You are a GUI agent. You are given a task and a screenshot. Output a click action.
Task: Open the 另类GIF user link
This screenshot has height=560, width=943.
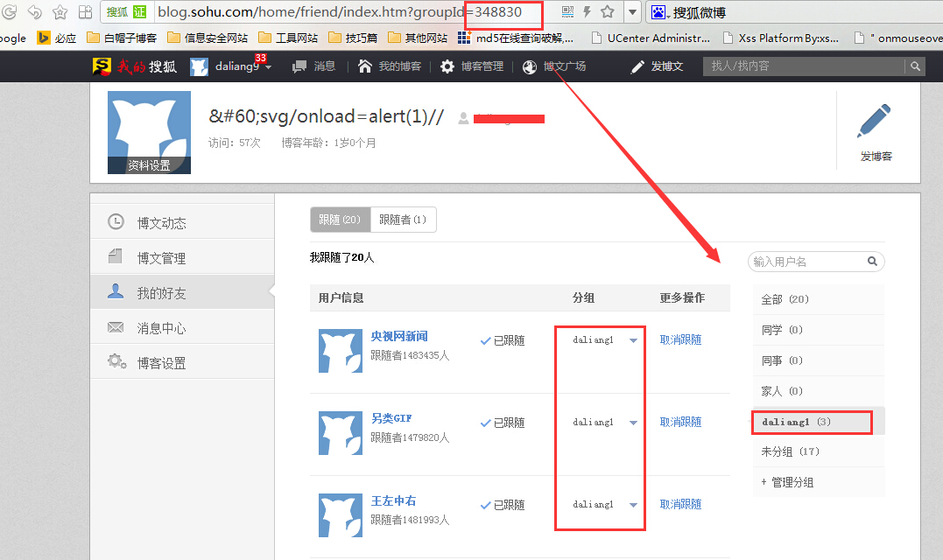(391, 418)
